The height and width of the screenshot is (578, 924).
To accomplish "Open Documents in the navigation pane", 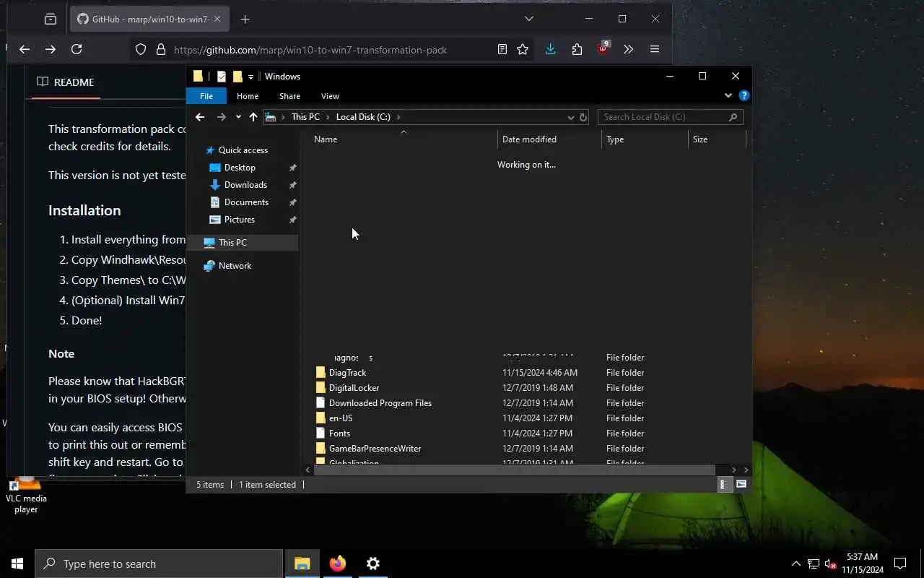I will click(x=246, y=202).
